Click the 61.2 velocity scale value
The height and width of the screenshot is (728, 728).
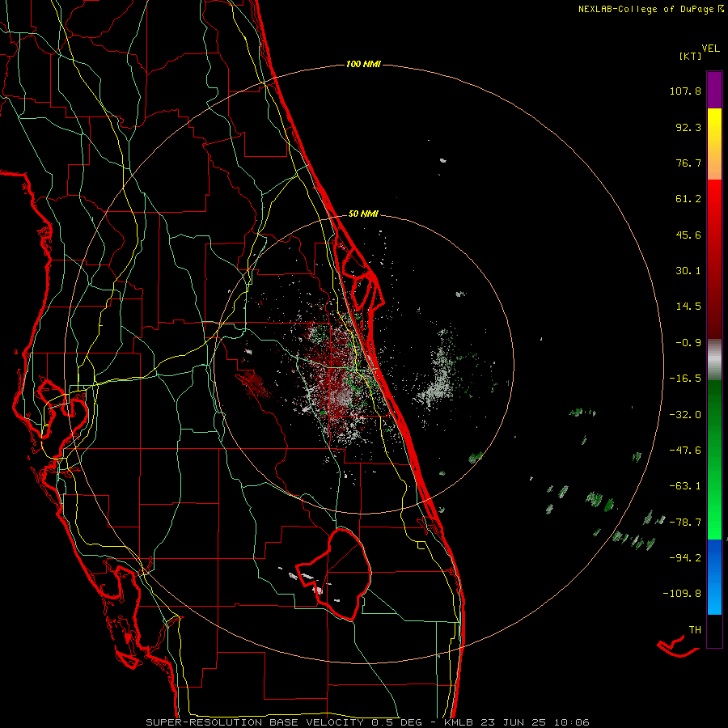pos(688,199)
